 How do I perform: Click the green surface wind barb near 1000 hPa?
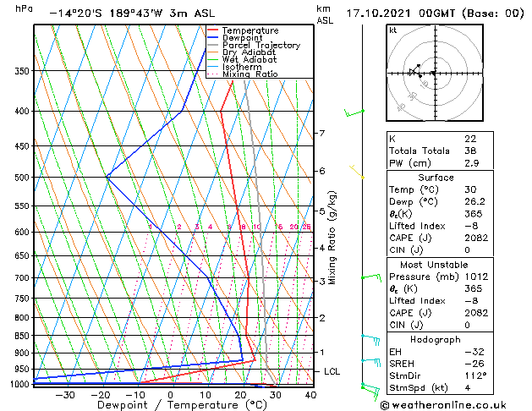(x=370, y=392)
